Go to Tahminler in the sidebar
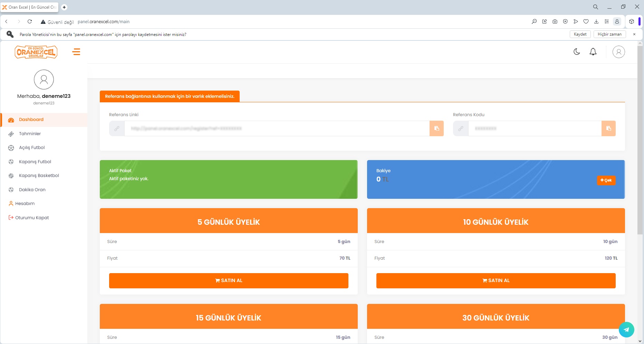Image resolution: width=644 pixels, height=344 pixels. tap(30, 134)
